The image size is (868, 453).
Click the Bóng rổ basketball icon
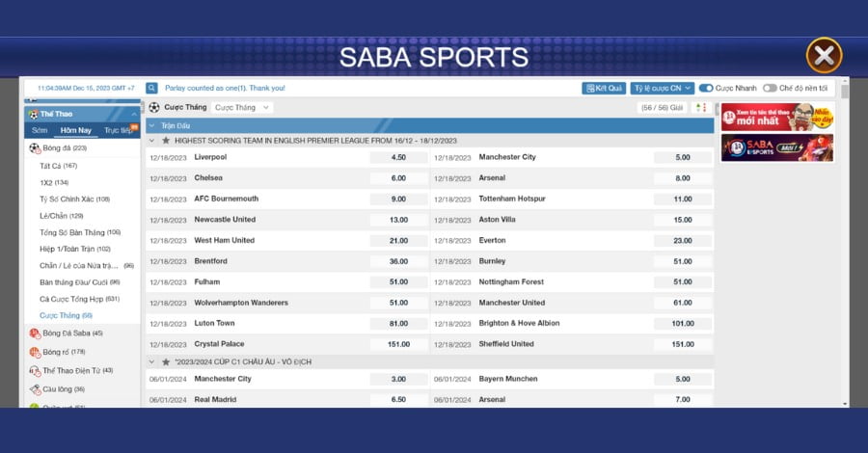click(x=35, y=352)
